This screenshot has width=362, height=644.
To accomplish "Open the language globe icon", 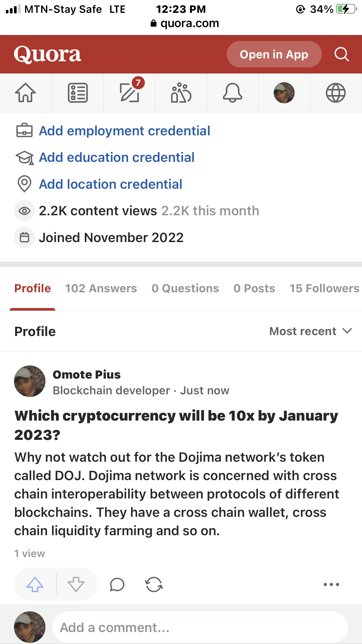I will [335, 93].
